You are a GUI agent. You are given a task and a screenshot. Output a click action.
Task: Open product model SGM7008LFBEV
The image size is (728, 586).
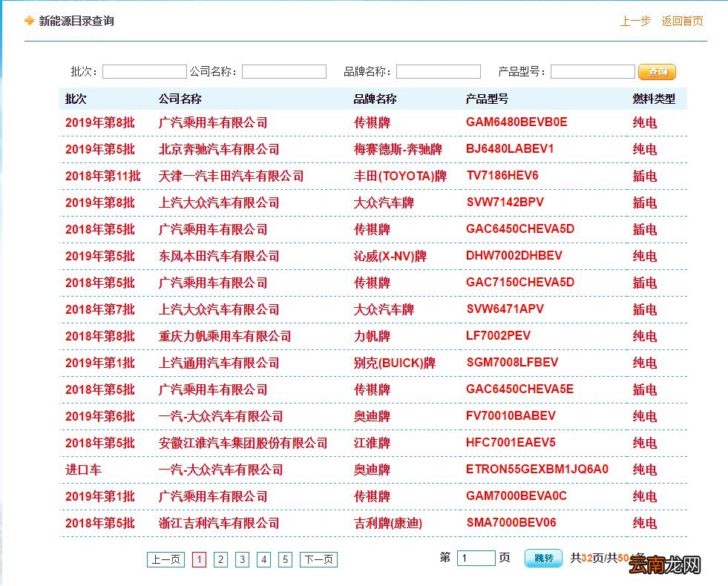[x=512, y=363]
